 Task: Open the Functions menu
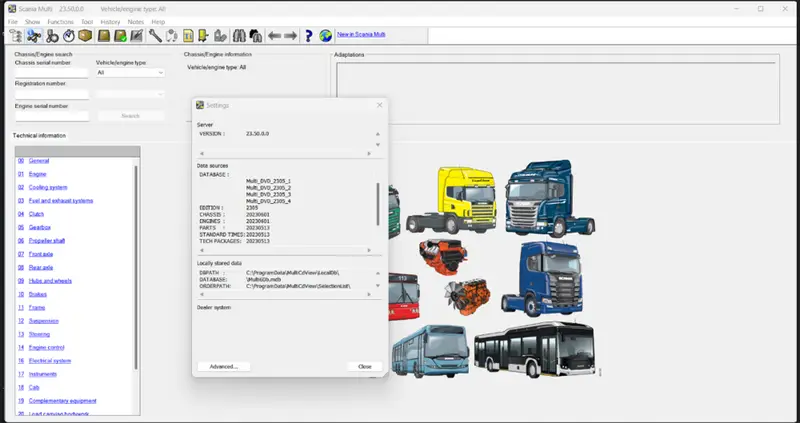coord(60,22)
